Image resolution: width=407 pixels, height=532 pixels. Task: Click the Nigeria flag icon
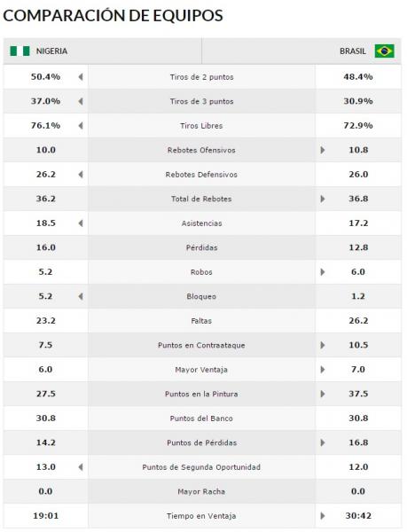[20, 51]
